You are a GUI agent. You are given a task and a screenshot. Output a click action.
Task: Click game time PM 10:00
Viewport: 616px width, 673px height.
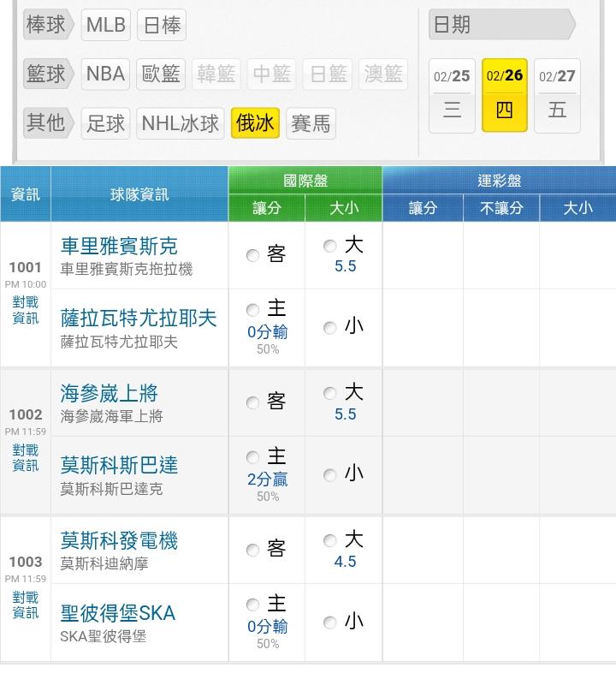[x=26, y=284]
